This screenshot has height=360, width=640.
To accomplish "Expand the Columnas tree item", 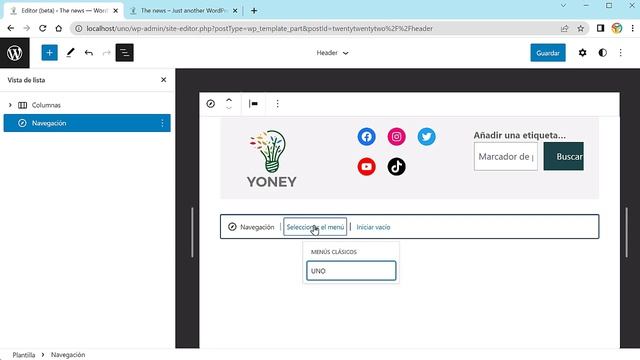I will [x=10, y=105].
